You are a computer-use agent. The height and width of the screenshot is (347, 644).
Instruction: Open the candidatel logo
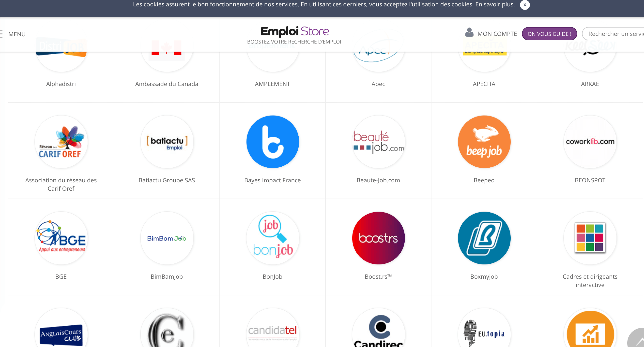tap(273, 328)
